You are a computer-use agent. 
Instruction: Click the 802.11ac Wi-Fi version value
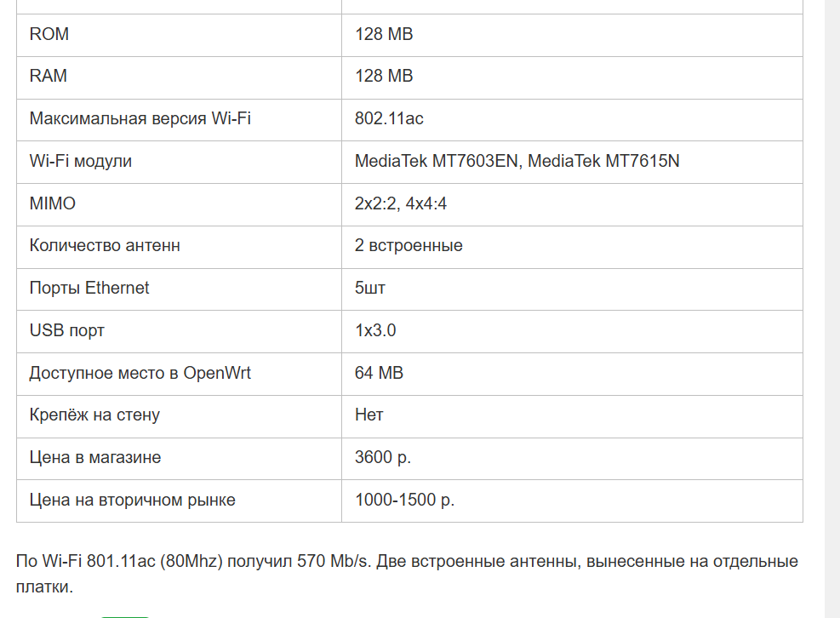coord(389,118)
